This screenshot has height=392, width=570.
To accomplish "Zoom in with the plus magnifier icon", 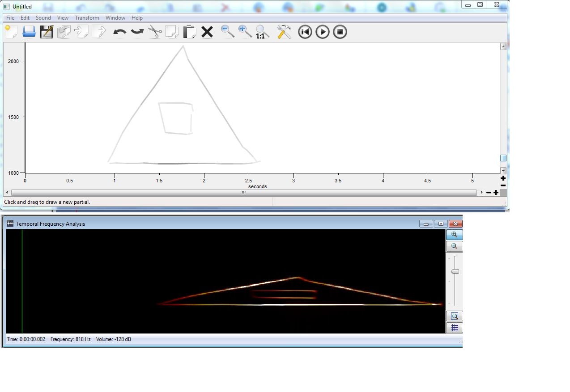I will click(x=245, y=32).
